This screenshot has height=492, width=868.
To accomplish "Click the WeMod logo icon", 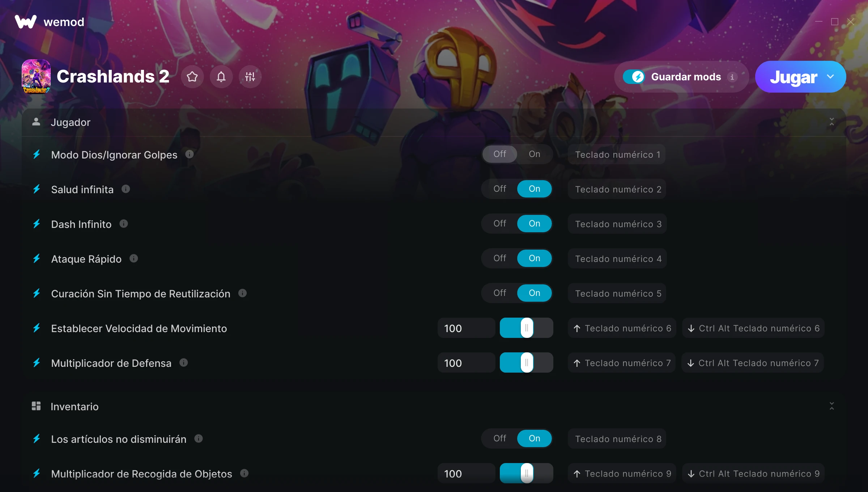I will 26,22.
